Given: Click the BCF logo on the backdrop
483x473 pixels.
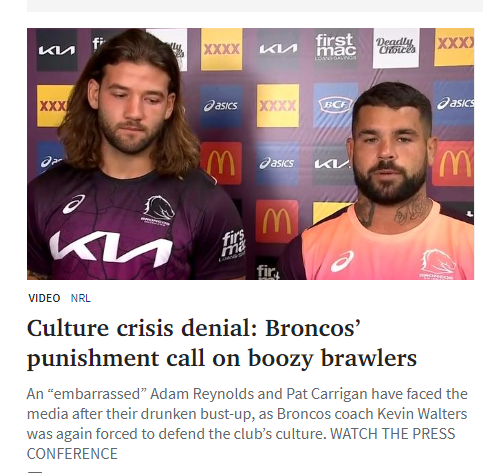Looking at the screenshot, I should (335, 104).
